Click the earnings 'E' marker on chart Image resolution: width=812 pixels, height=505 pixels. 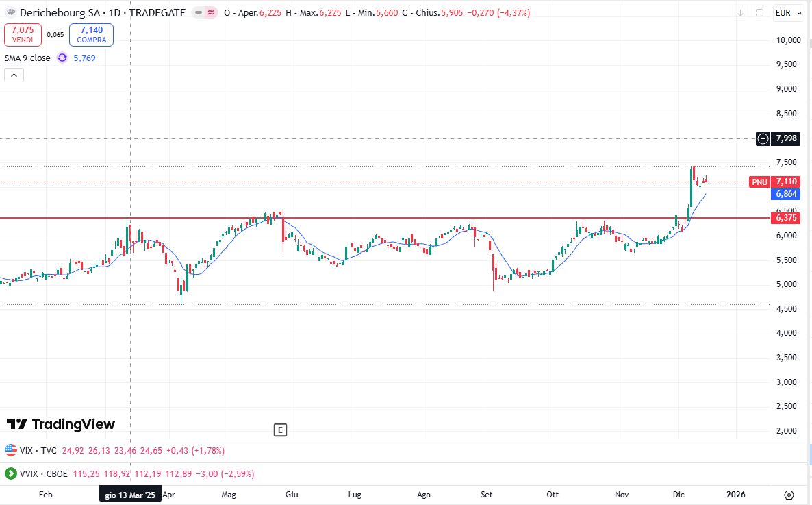279,430
